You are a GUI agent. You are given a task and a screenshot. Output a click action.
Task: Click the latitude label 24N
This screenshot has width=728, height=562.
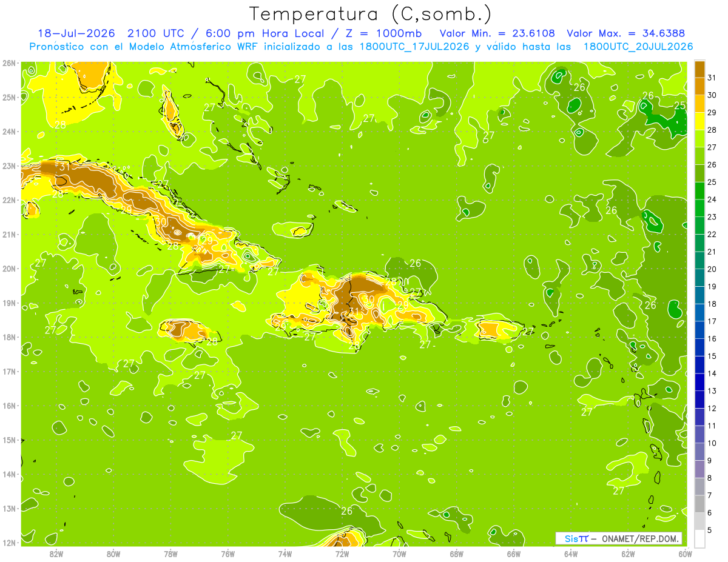point(8,132)
